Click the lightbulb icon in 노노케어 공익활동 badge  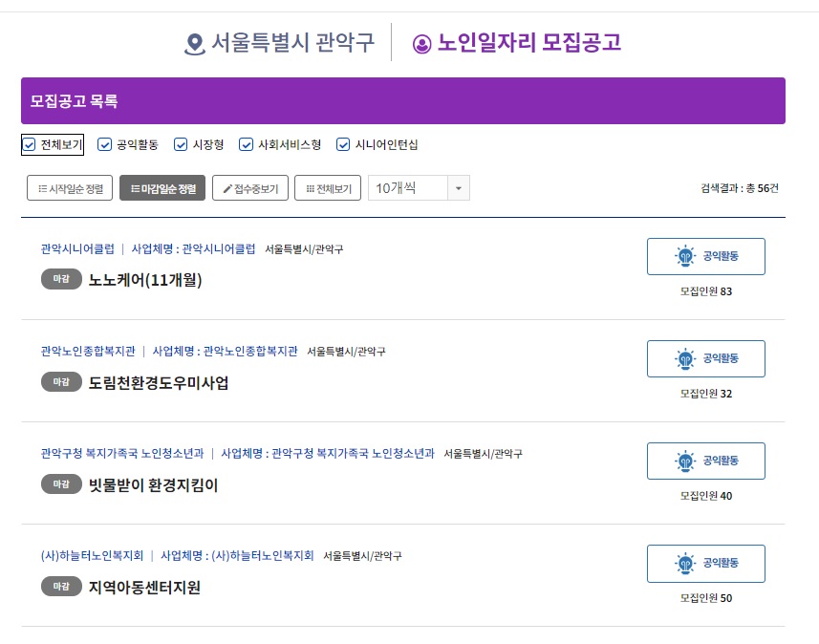point(685,256)
